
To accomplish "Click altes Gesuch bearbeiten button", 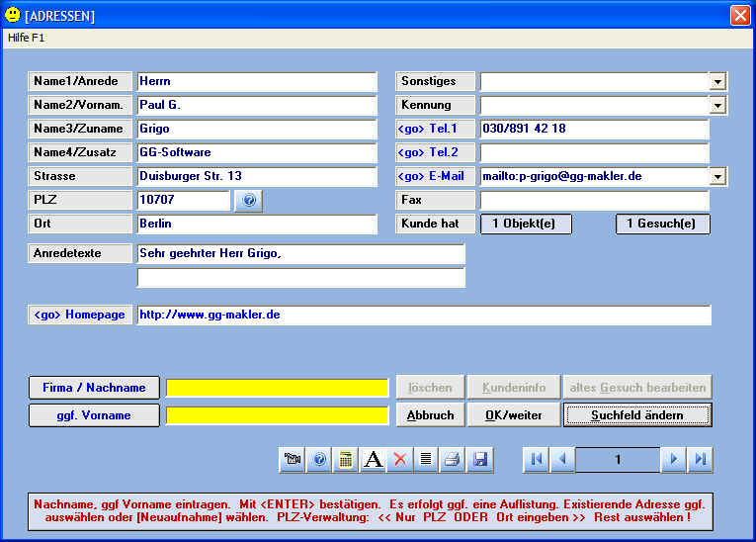I will 637,387.
